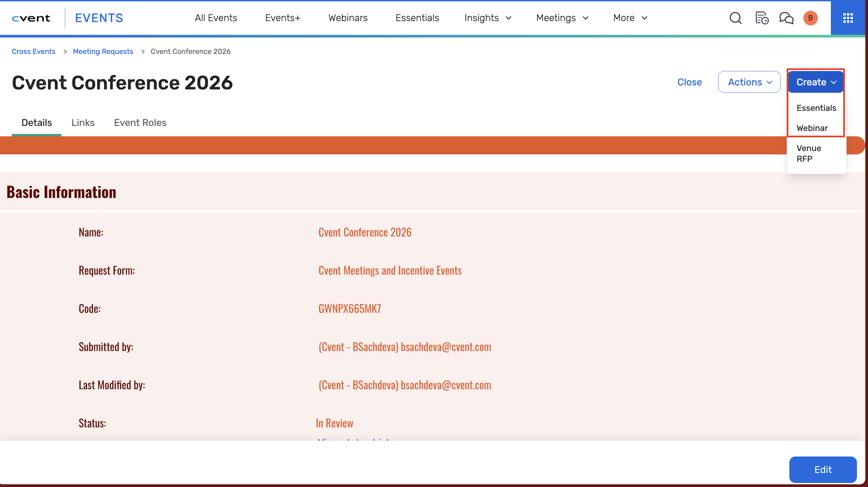
Task: Select Essentials from Create menu
Action: coord(816,108)
